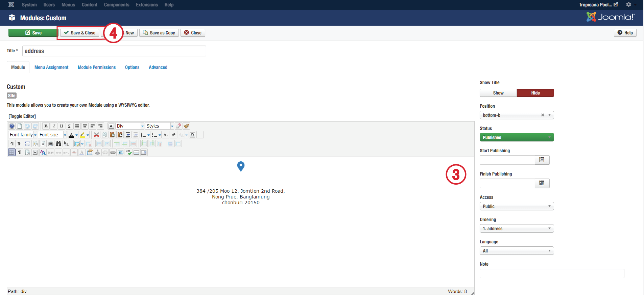Screen dimensions: 644x295
Task: Open Find with the binoculars icon
Action: tap(58, 143)
